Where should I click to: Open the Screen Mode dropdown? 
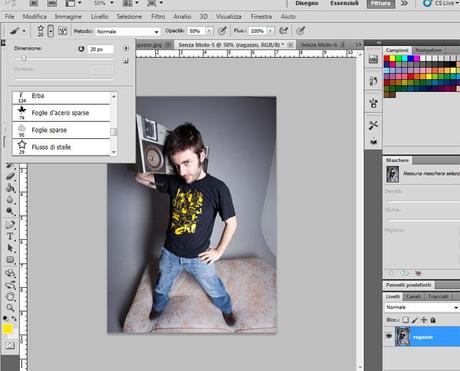point(155,3)
